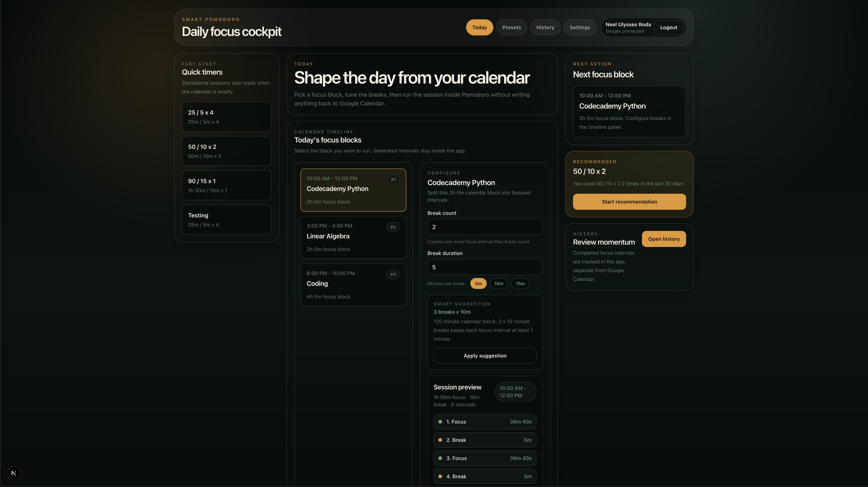Select the Coding 6:00 PM focus block
The width and height of the screenshot is (868, 487).
pos(353,285)
